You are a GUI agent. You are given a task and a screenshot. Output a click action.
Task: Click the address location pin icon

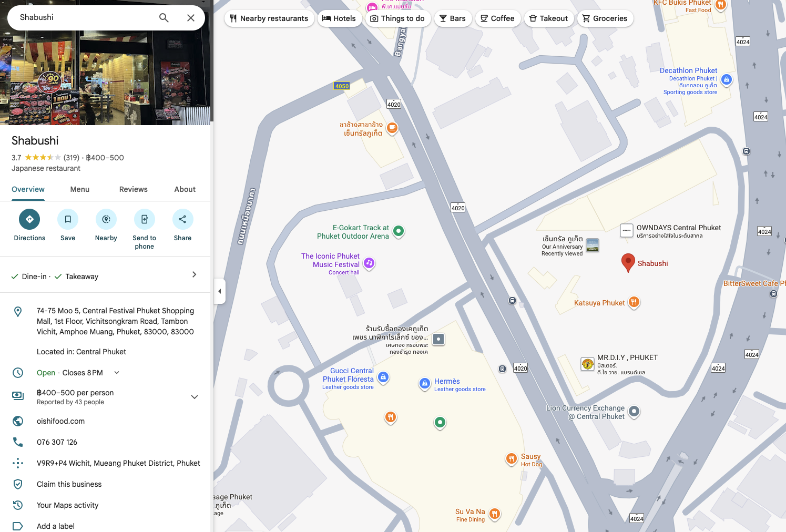pyautogui.click(x=18, y=312)
